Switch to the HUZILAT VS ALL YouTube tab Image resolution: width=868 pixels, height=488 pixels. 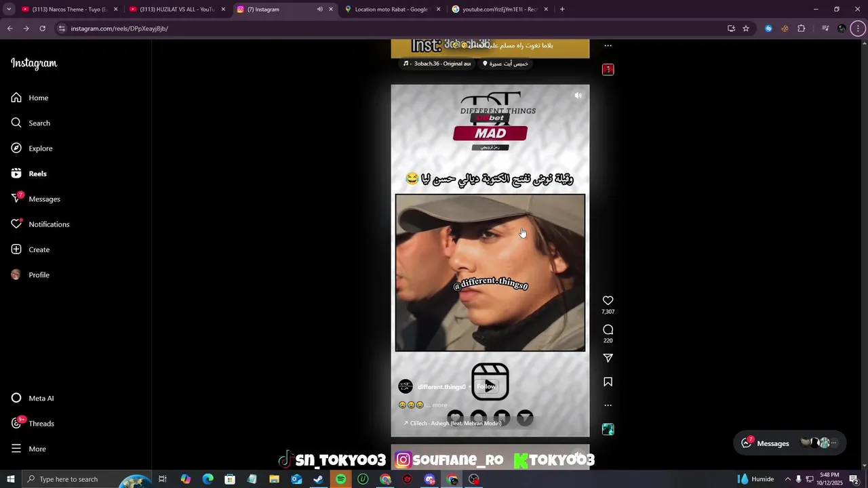[178, 9]
